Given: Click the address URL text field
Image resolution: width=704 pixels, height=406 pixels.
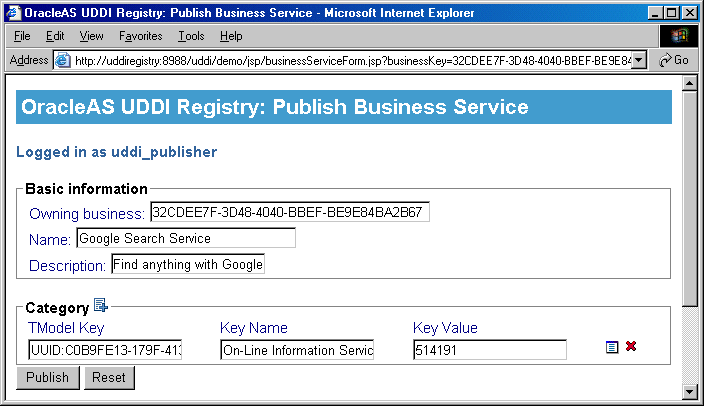Looking at the screenshot, I should 352,60.
